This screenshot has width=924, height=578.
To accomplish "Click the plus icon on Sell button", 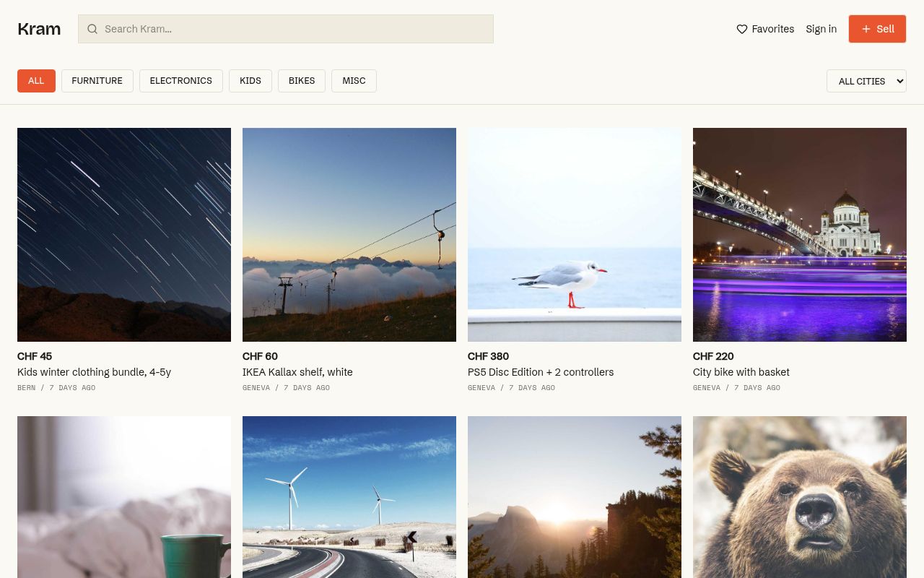I will point(866,29).
